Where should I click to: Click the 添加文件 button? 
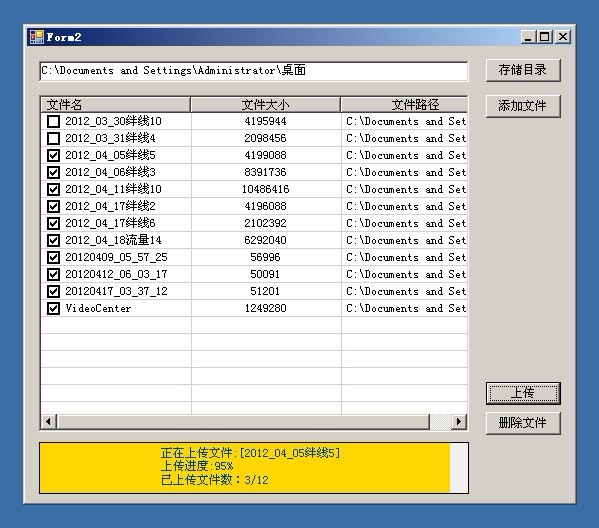pos(523,106)
